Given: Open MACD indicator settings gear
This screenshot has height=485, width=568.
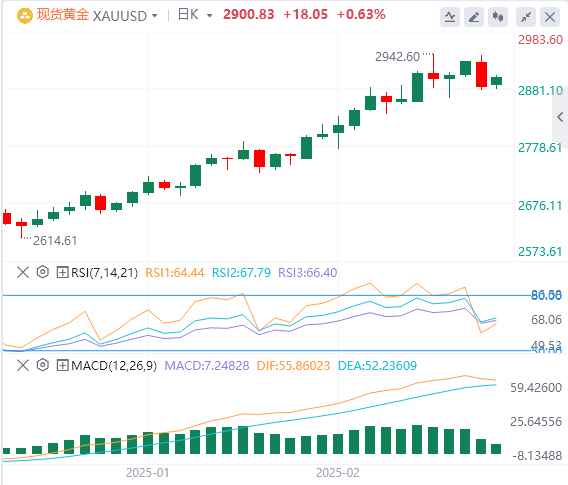Looking at the screenshot, I should click(x=43, y=365).
